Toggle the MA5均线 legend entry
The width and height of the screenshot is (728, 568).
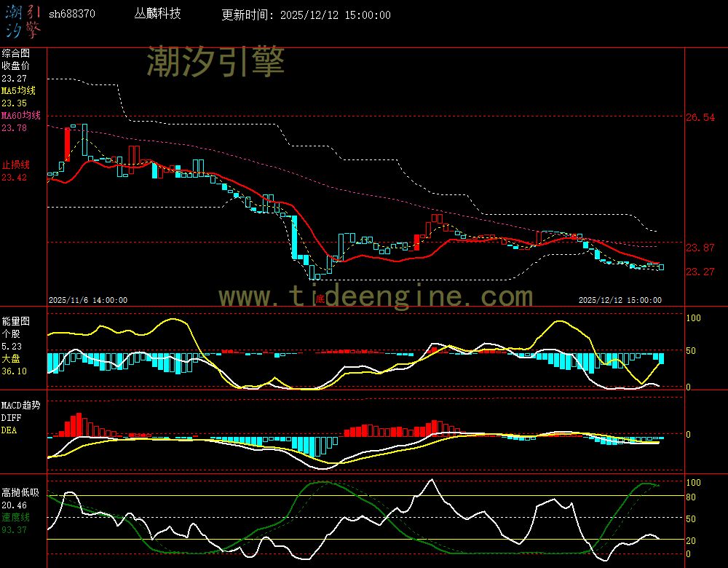pyautogui.click(x=20, y=91)
